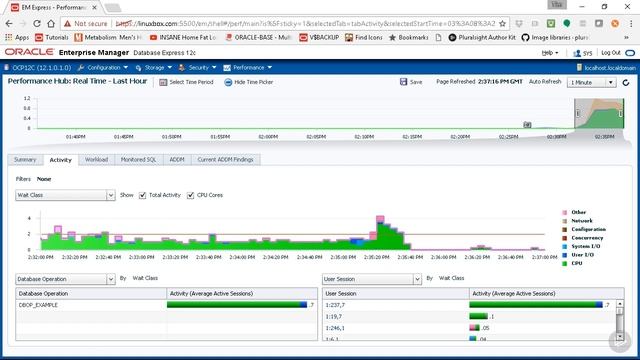Go back with the browser back arrow
The width and height of the screenshot is (640, 360).
[9, 24]
